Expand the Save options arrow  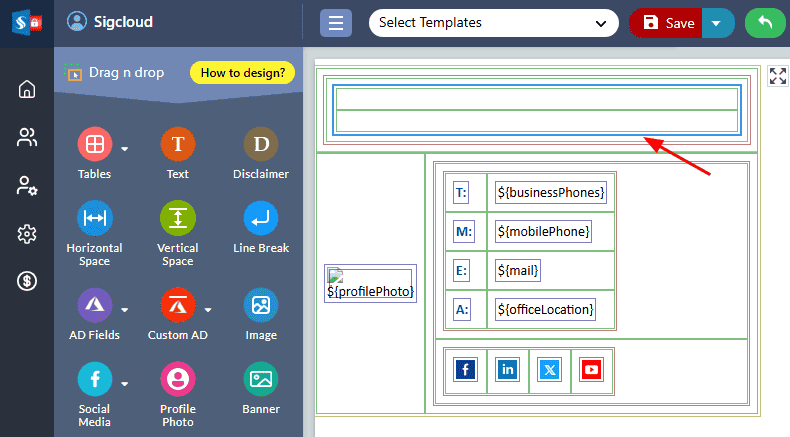(716, 23)
